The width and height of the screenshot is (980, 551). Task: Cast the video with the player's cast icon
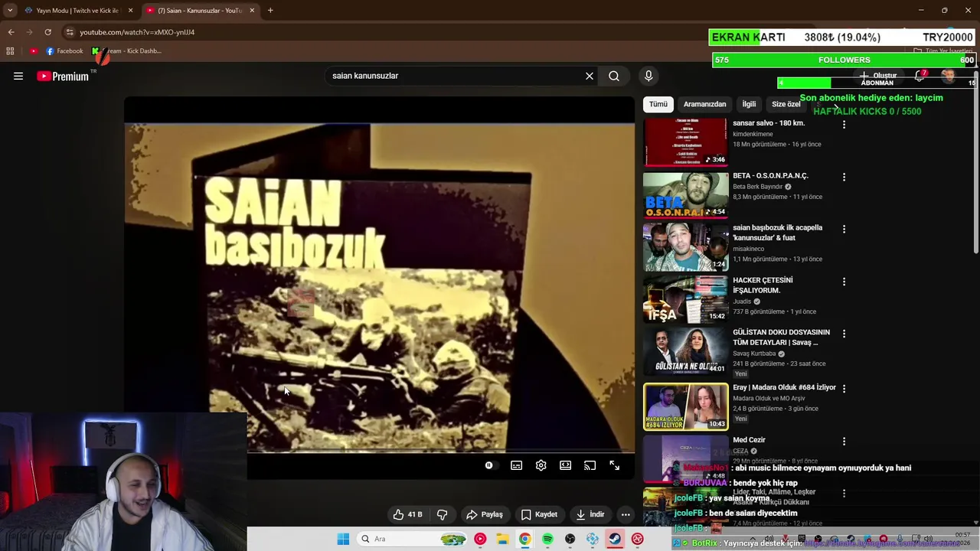click(x=590, y=465)
